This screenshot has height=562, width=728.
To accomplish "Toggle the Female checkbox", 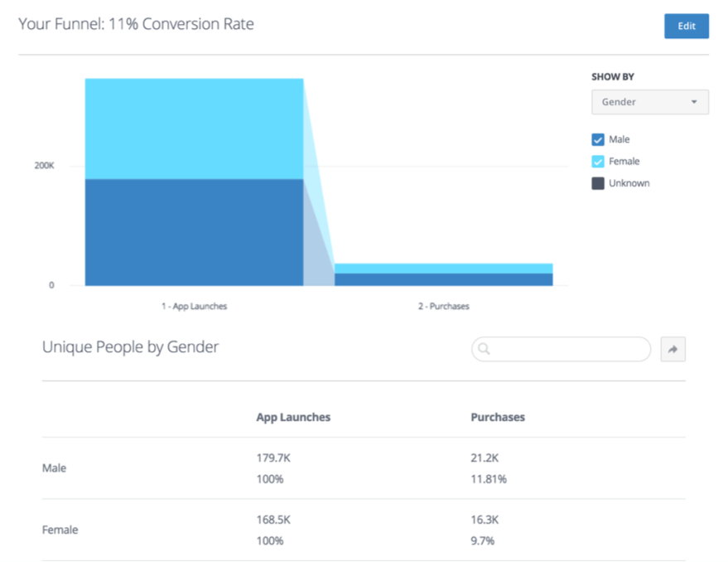I will click(598, 162).
